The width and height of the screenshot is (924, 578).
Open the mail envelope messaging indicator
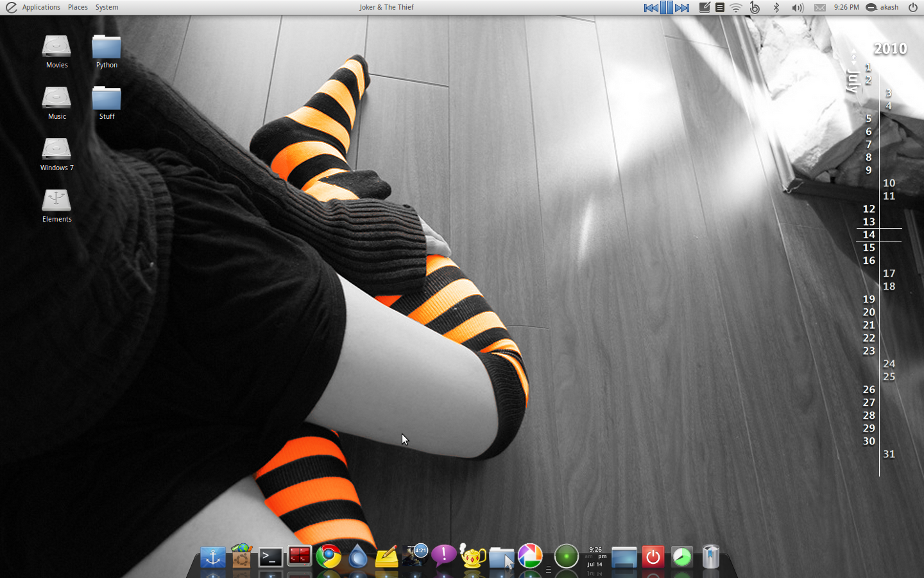pyautogui.click(x=820, y=8)
